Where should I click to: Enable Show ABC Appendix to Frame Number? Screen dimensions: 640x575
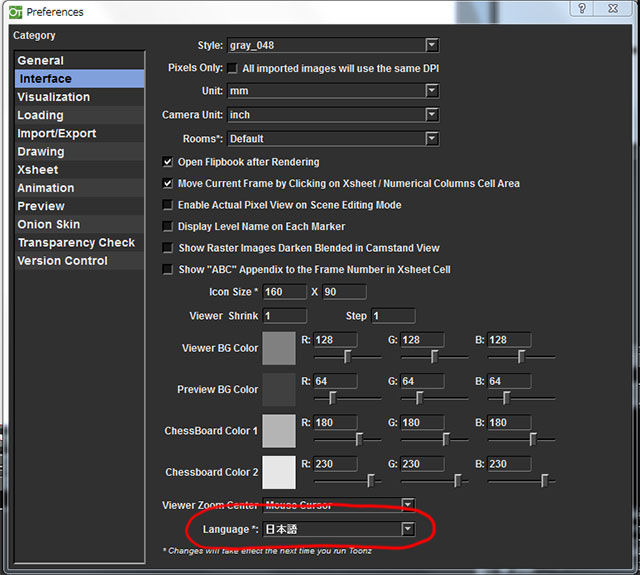tap(167, 269)
